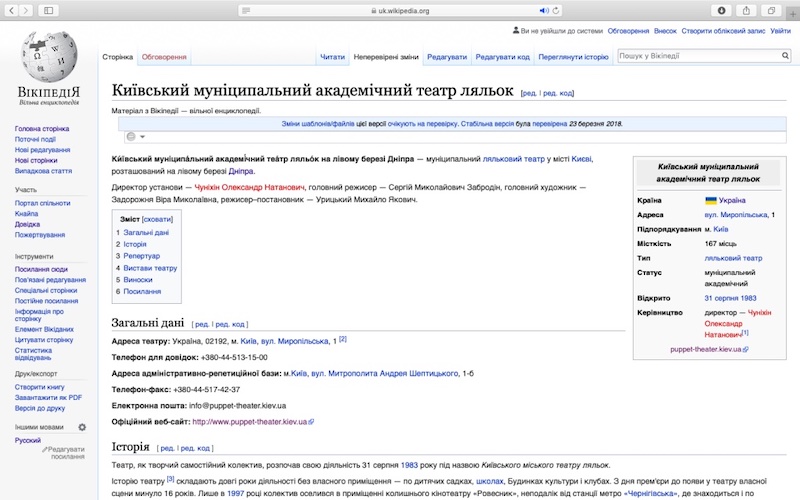The width and height of the screenshot is (800, 500).
Task: Open Кнайпа sidebar link
Action: 27,214
